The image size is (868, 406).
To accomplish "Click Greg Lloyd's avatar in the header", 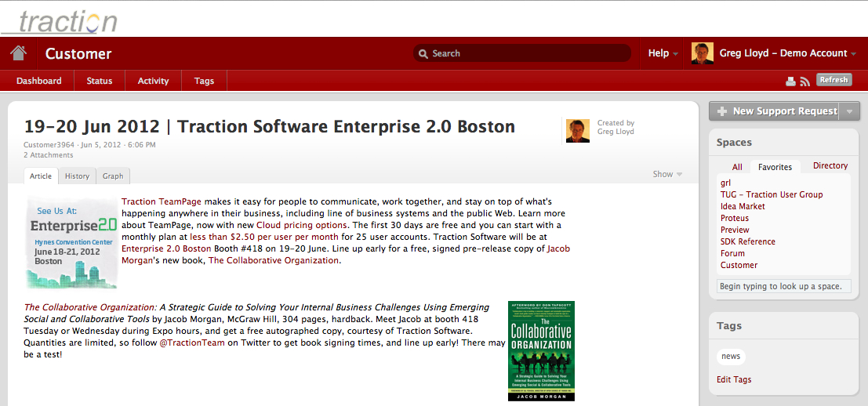I will (702, 53).
